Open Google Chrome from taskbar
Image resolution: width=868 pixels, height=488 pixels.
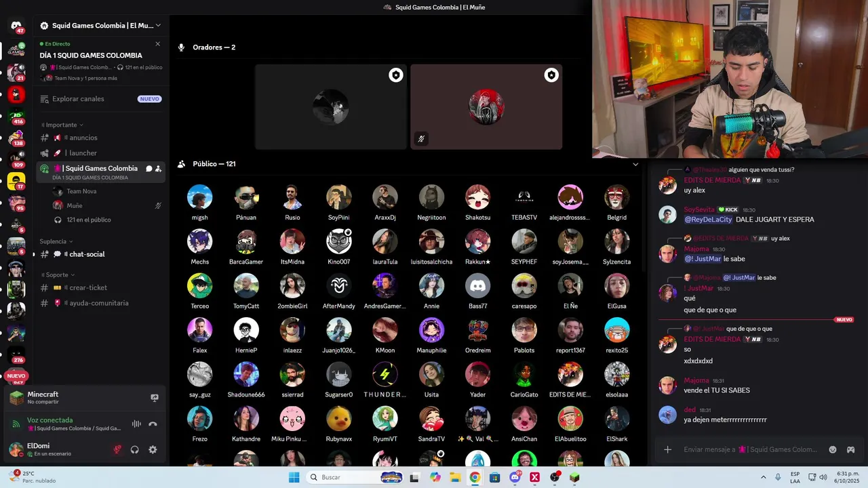point(475,477)
